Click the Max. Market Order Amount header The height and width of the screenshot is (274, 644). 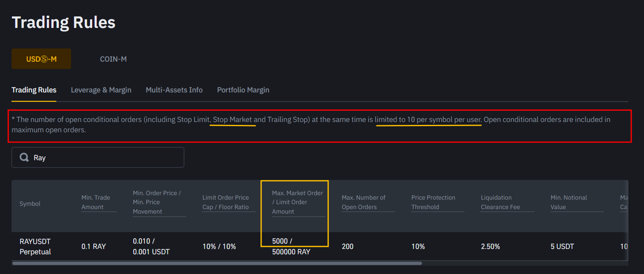(x=297, y=202)
